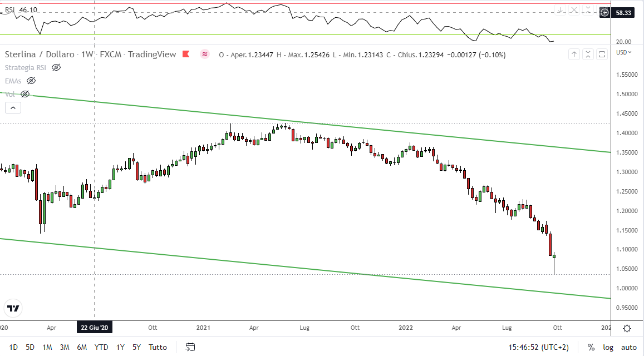Collapse the main price pane
The width and height of the screenshot is (644, 356).
click(x=588, y=54)
